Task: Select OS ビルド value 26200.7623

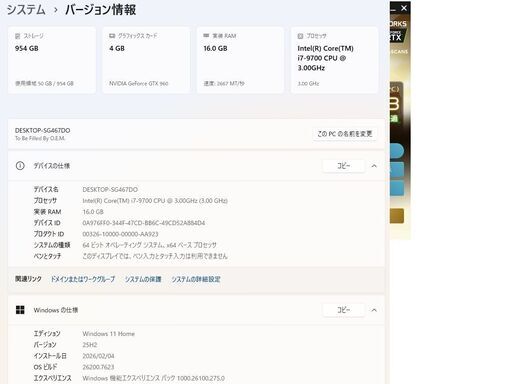Action: pyautogui.click(x=98, y=367)
